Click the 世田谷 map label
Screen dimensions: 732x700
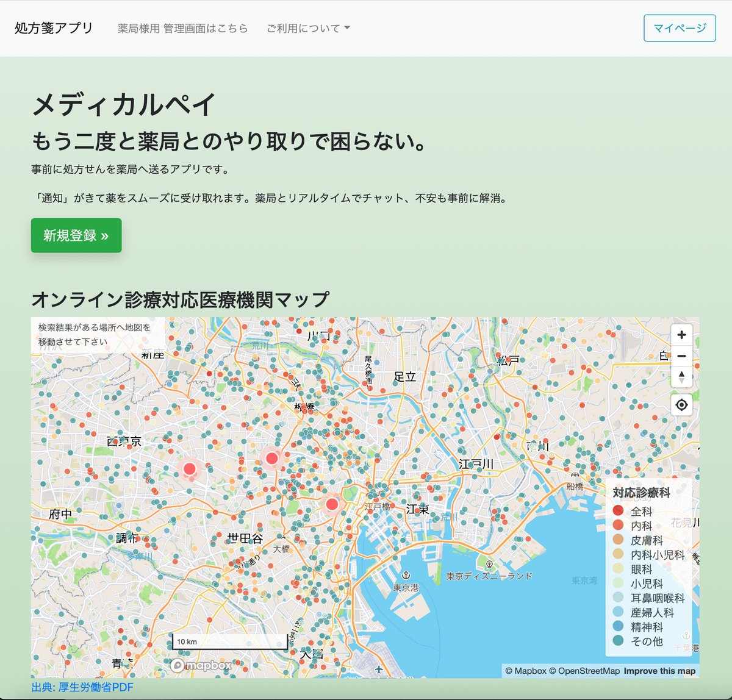(245, 538)
